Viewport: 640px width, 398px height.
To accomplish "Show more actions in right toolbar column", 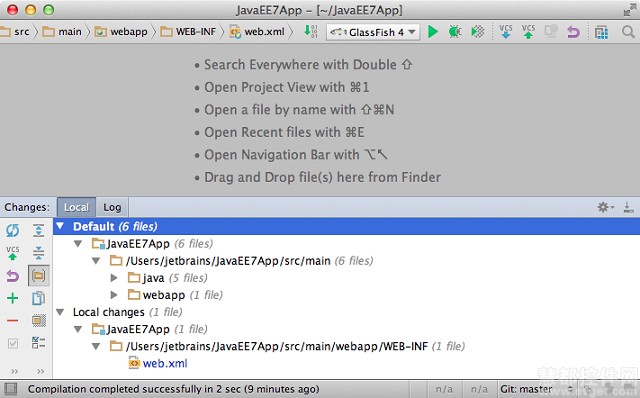I will [40, 371].
